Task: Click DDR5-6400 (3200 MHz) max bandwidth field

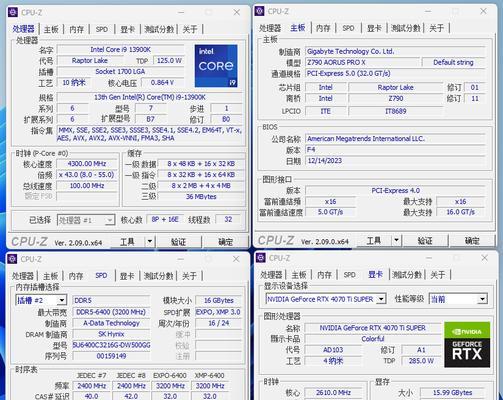Action: click(111, 312)
